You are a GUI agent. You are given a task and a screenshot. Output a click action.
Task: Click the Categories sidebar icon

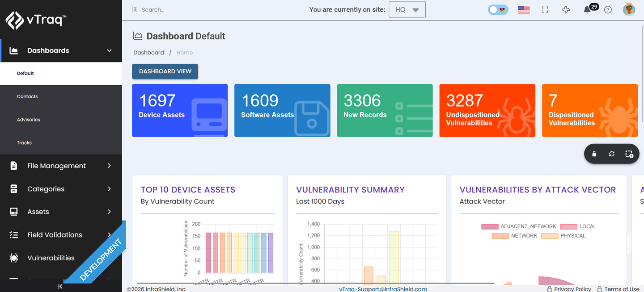tap(14, 189)
